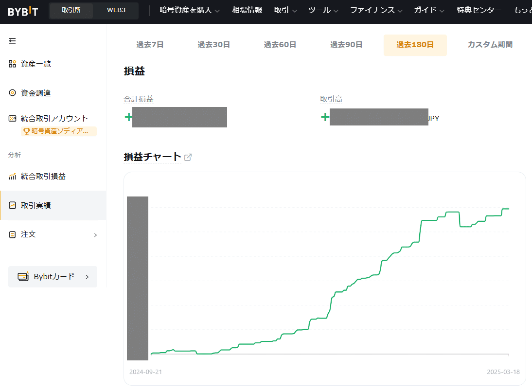Expand 暗号資産を購入 dropdown menu
Viewport: 532px width, 392px height.
(x=190, y=10)
